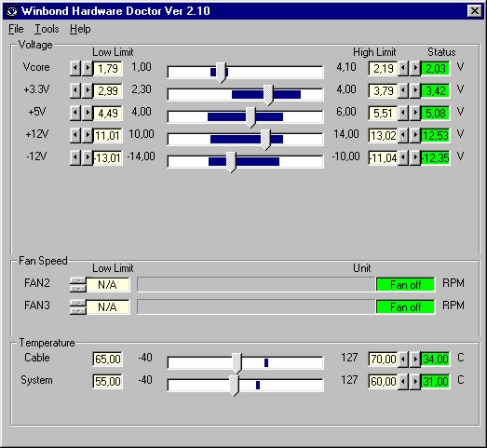The width and height of the screenshot is (487, 448).
Task: Click the FAN3 green 'Fan off' status
Action: tap(405, 307)
